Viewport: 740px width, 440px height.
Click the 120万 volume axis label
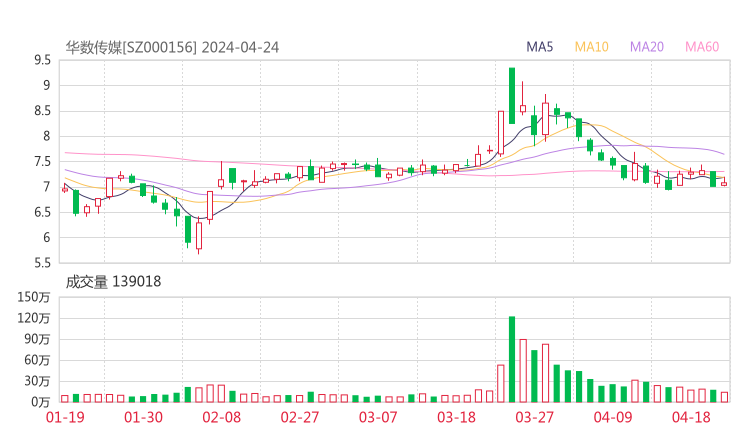click(x=34, y=318)
